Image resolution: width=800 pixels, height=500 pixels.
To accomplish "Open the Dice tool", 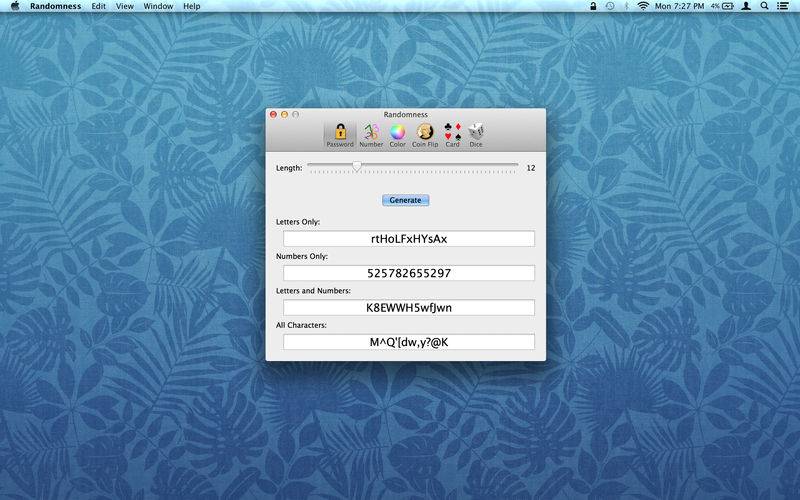I will point(476,135).
